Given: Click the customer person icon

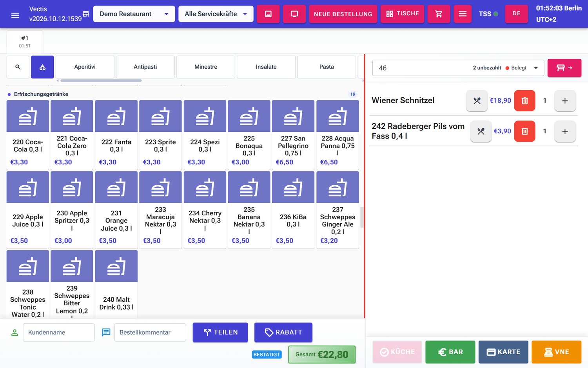Looking at the screenshot, I should click(x=15, y=332).
